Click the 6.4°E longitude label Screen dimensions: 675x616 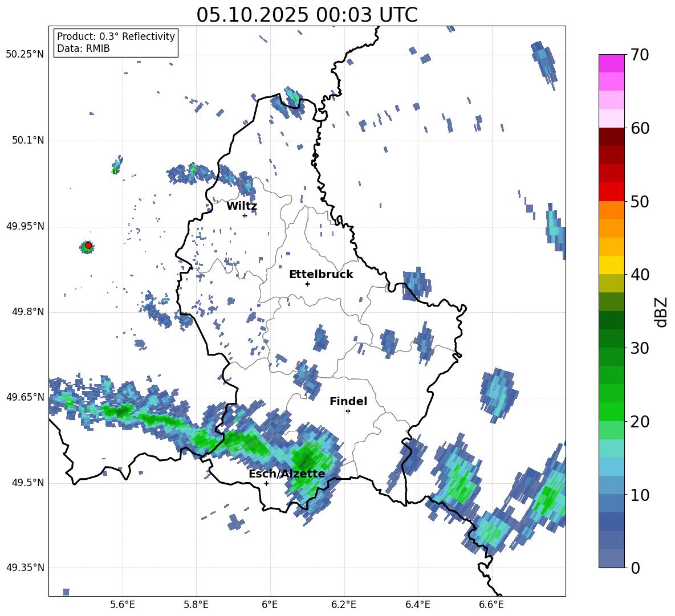click(417, 605)
